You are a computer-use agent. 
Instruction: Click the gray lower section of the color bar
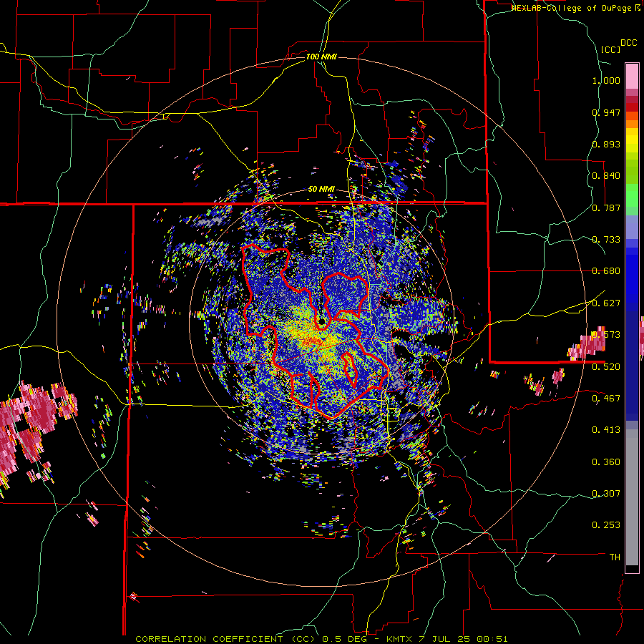pyautogui.click(x=632, y=497)
